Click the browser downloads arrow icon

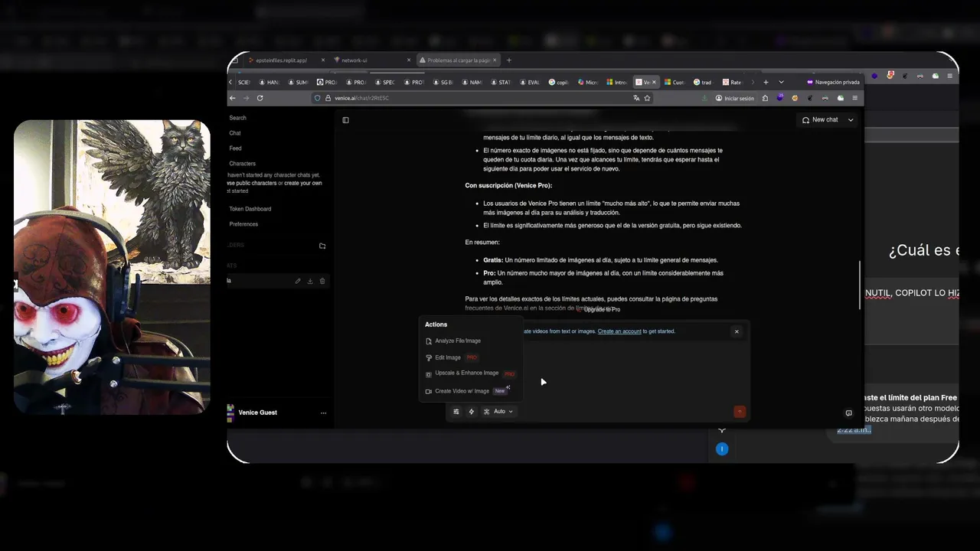[x=704, y=98]
